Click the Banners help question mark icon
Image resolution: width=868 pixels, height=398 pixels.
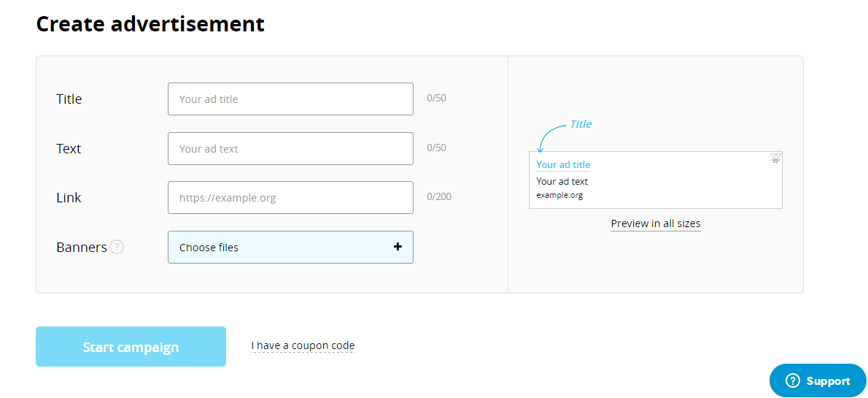(117, 247)
